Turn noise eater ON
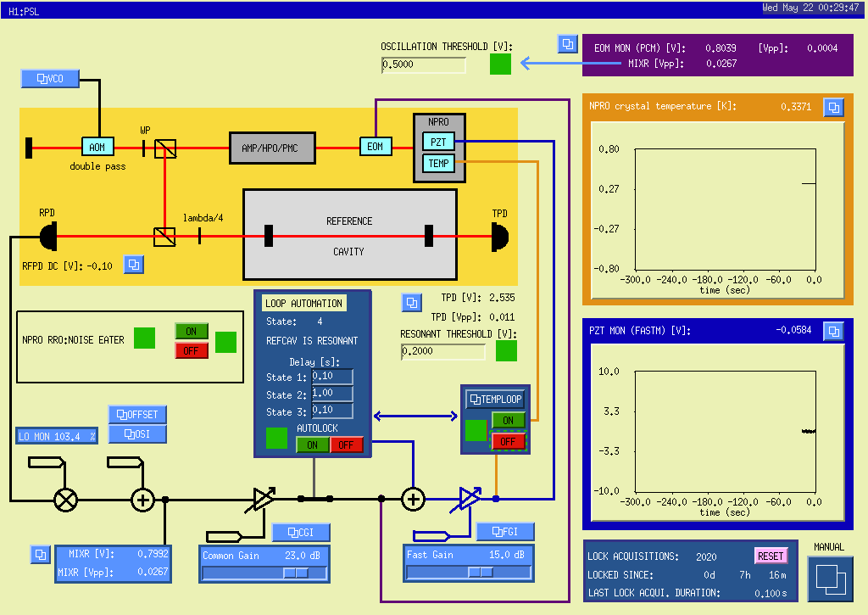The width and height of the screenshot is (868, 615). (192, 332)
